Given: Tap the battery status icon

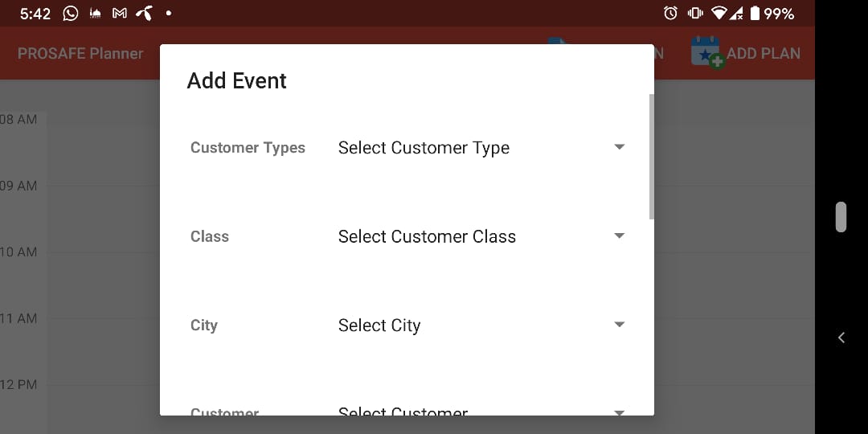Looking at the screenshot, I should [x=755, y=14].
